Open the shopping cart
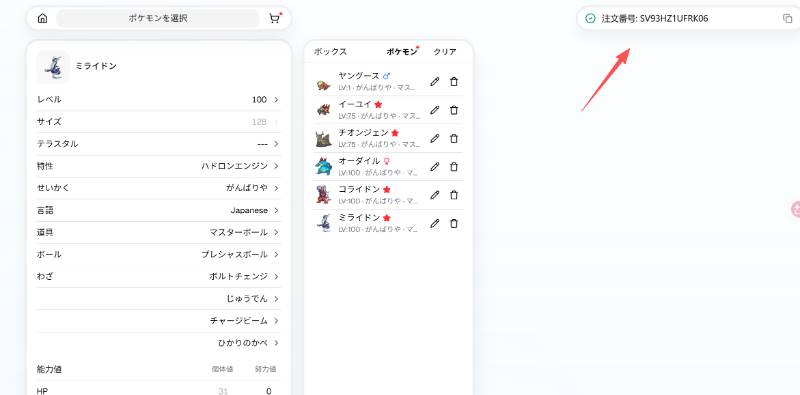The height and width of the screenshot is (395, 800). pyautogui.click(x=274, y=18)
